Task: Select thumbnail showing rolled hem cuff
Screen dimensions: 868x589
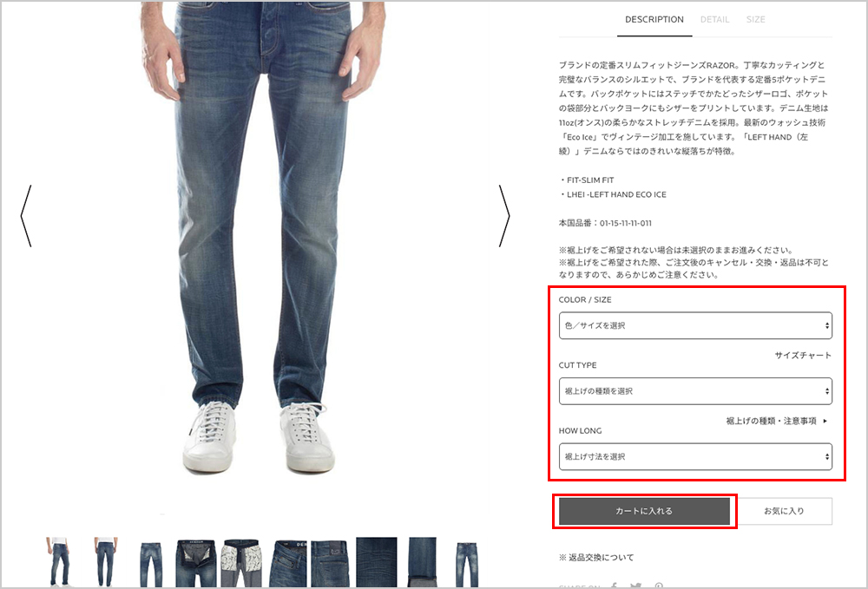Action: tap(423, 562)
